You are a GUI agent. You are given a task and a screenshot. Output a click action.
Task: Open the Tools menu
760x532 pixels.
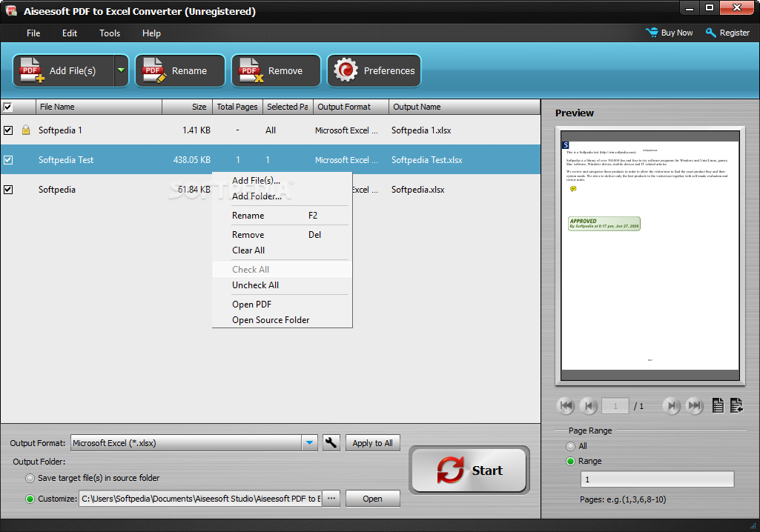coord(110,33)
